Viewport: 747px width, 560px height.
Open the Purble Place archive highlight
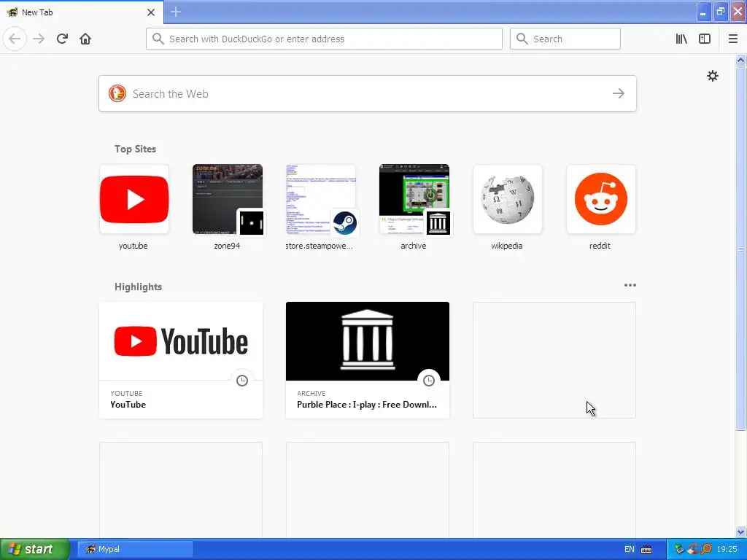[368, 360]
